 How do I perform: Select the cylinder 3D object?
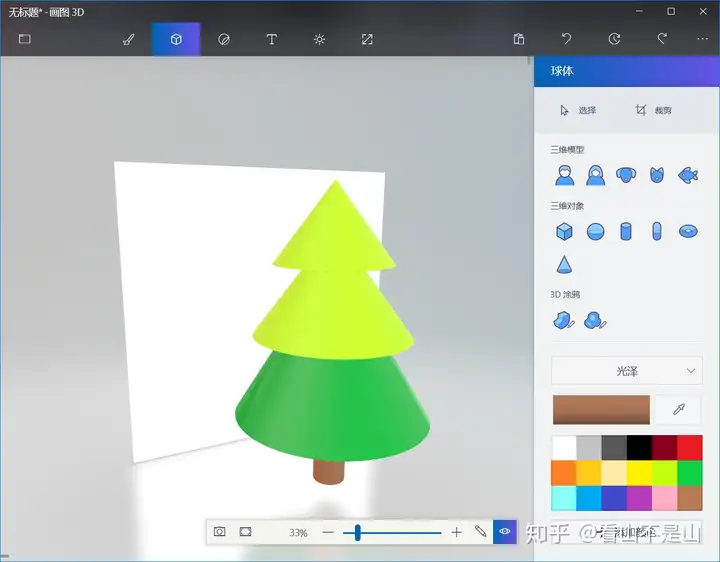[x=626, y=231]
